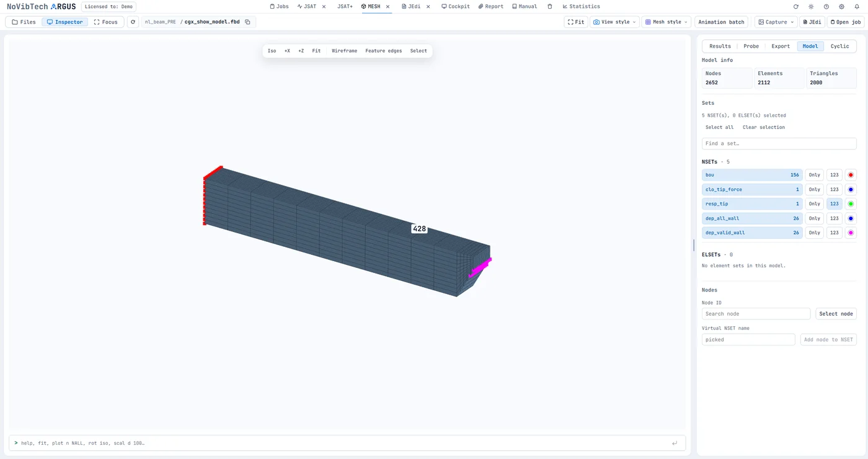Select the clo_tip_force set row
This screenshot has height=459, width=868.
pos(752,189)
